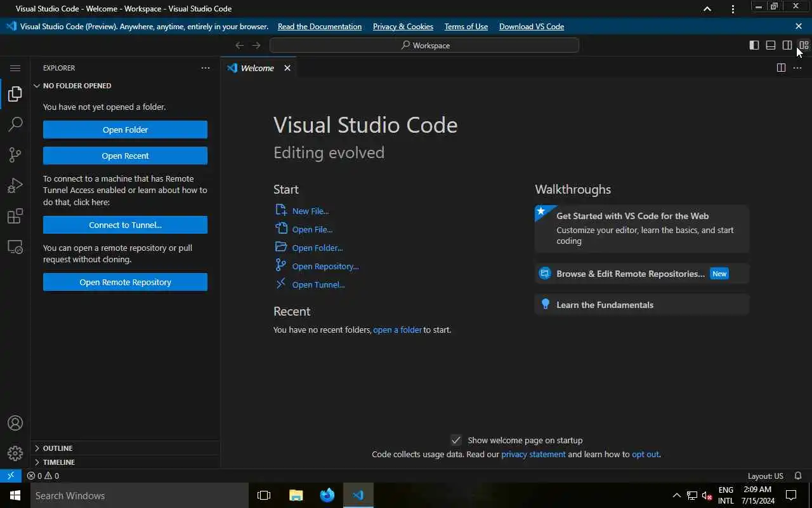Open Task View on the taskbar
This screenshot has width=812, height=508.
[x=264, y=495]
